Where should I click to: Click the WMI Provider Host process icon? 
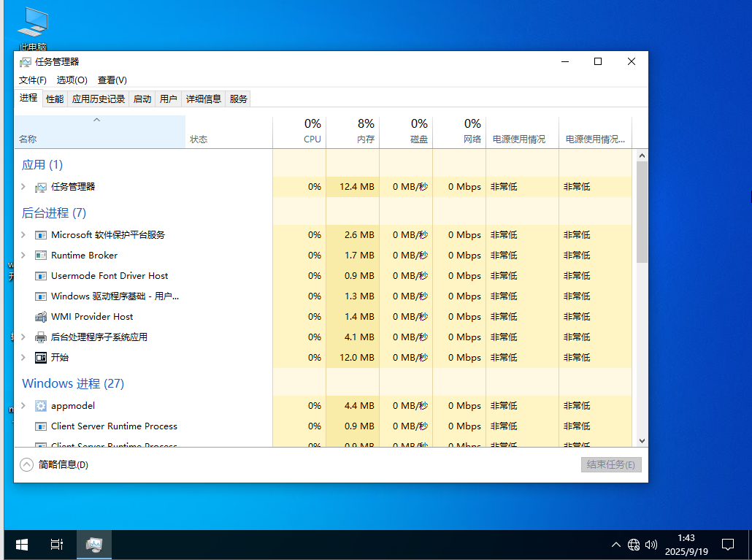click(x=41, y=317)
